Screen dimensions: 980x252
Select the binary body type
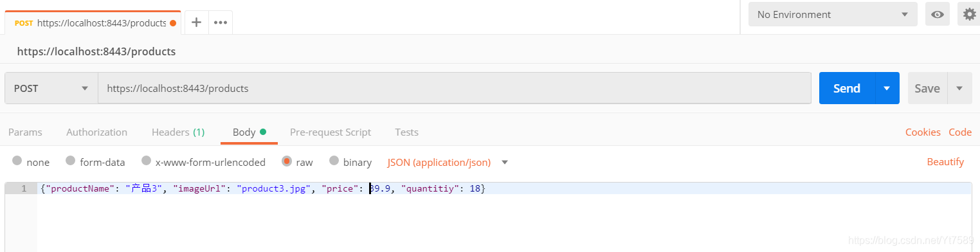[x=334, y=161]
